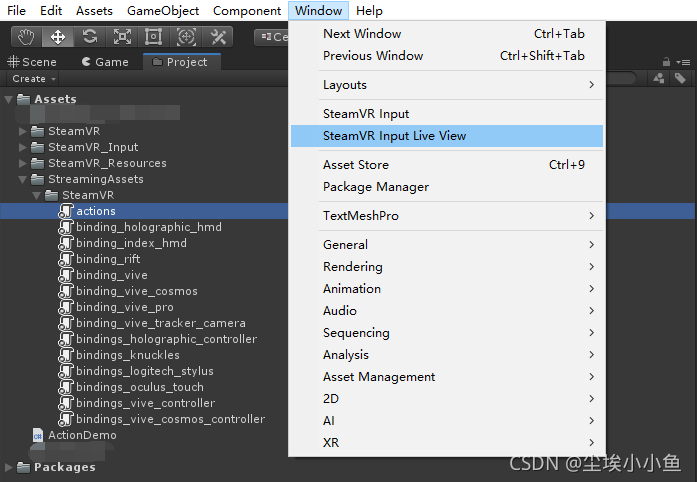Viewport: 697px width, 482px height.
Task: Choose Next Window from the menu
Action: [447, 33]
